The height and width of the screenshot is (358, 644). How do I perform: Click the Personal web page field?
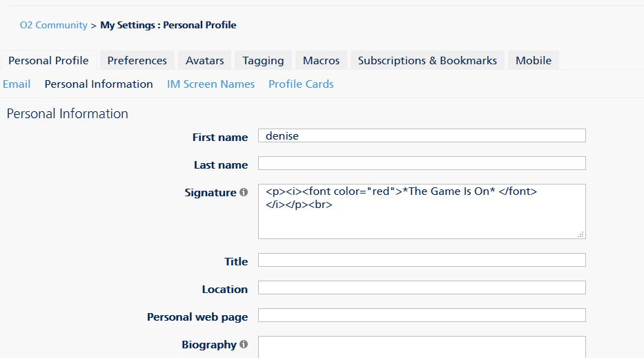point(421,315)
